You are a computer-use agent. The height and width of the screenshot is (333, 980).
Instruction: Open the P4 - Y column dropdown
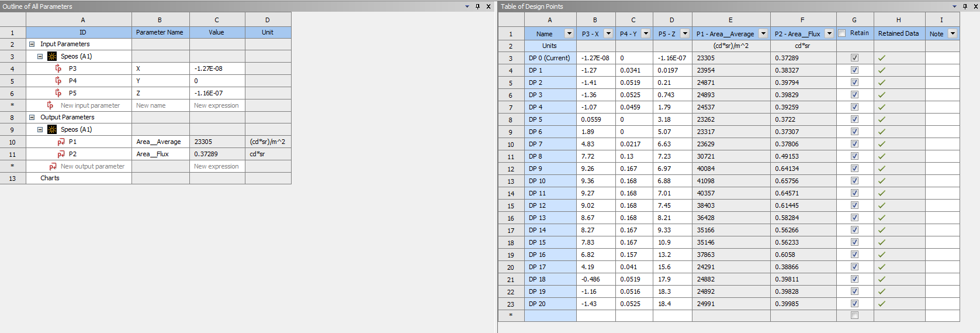646,33
